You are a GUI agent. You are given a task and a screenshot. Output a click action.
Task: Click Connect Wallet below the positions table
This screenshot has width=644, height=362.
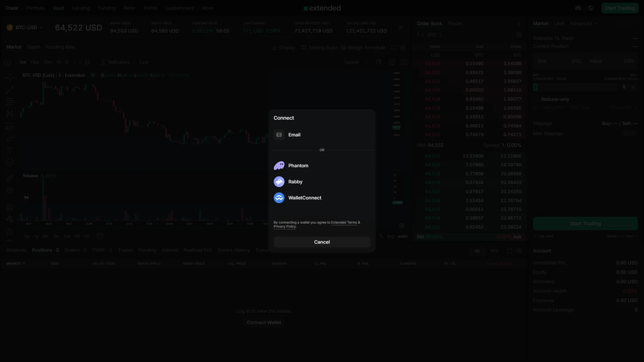264,322
